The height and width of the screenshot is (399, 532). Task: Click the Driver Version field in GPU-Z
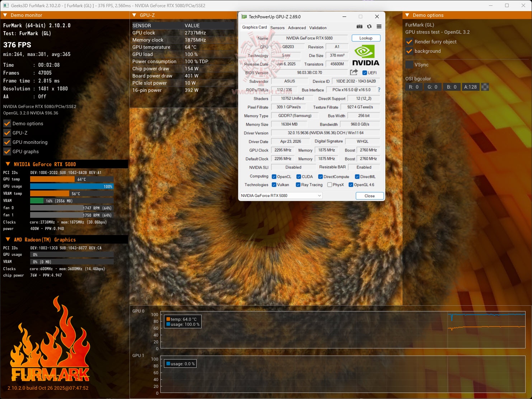click(x=325, y=133)
